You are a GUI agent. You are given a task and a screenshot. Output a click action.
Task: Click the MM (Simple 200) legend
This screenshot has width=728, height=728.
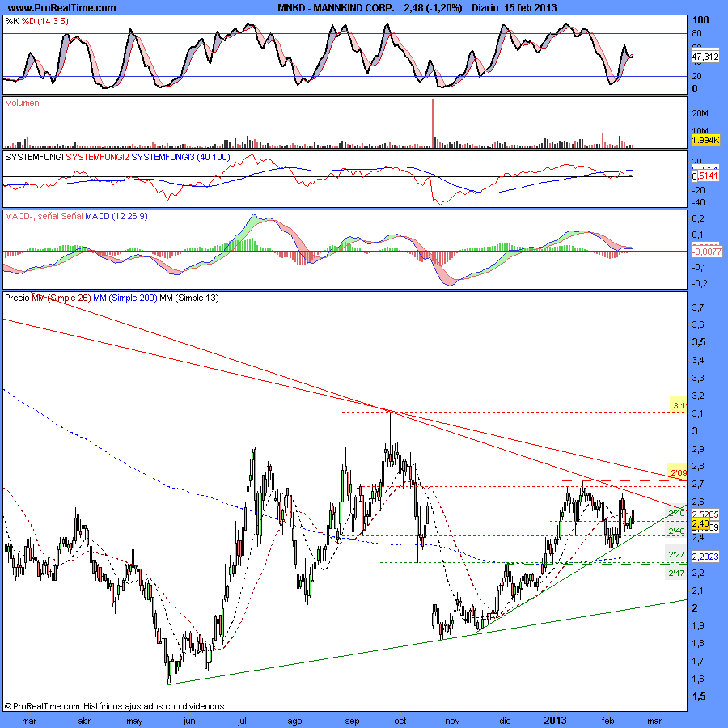click(x=125, y=298)
